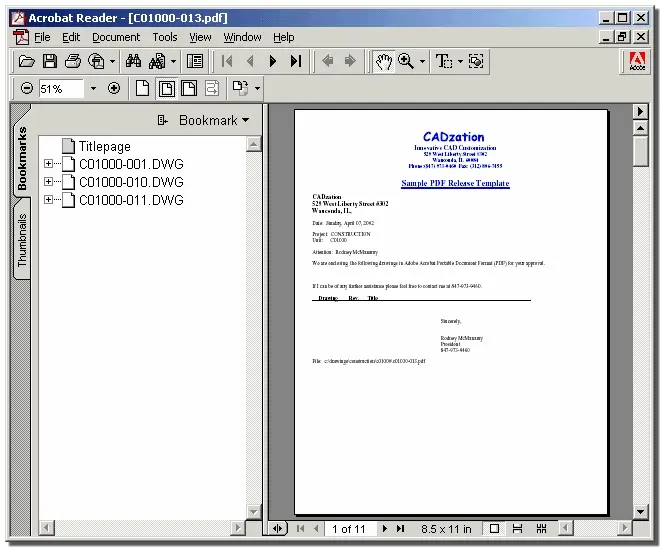Screen dimensions: 660x547
Task: Click the Adobe logo button
Action: (x=637, y=61)
